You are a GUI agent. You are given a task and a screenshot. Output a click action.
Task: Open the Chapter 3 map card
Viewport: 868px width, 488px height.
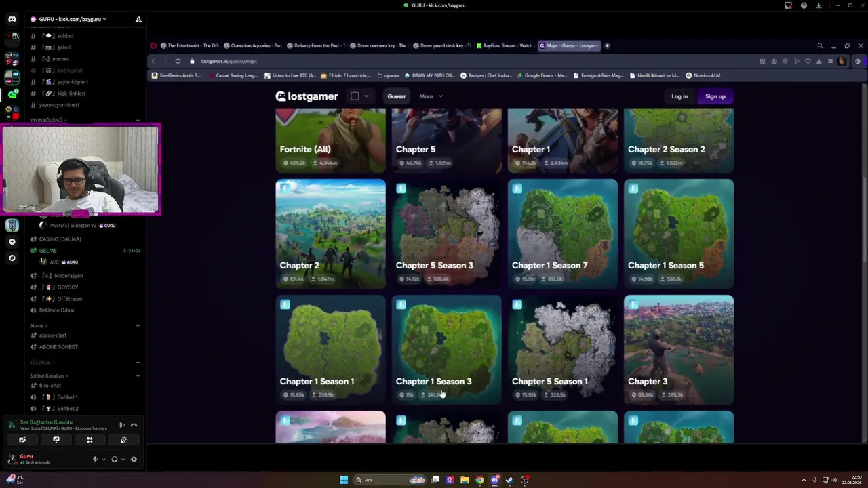click(x=679, y=350)
